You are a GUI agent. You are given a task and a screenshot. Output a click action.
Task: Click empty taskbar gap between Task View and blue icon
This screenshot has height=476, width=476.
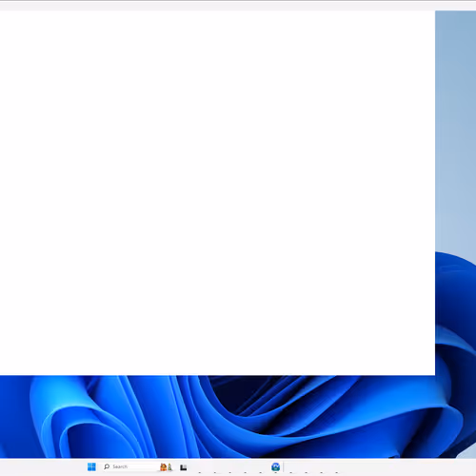point(228,466)
